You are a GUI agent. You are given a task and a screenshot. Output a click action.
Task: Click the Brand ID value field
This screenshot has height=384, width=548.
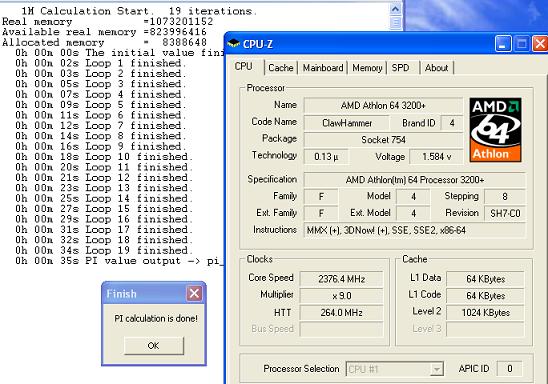pyautogui.click(x=452, y=123)
